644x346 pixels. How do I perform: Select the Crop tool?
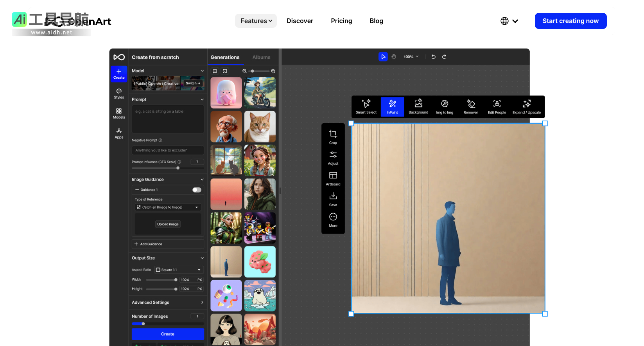click(x=333, y=137)
